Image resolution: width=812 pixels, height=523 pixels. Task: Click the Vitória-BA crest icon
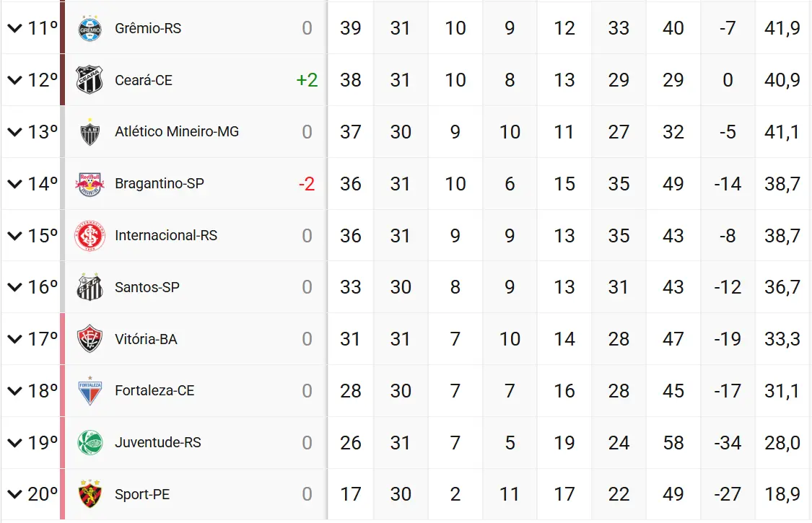(90, 339)
